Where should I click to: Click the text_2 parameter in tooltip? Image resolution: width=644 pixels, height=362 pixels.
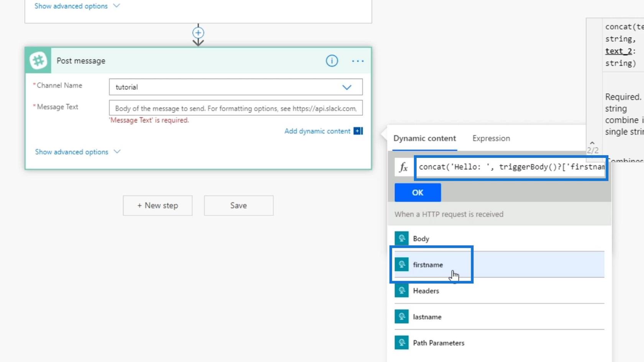tap(618, 51)
